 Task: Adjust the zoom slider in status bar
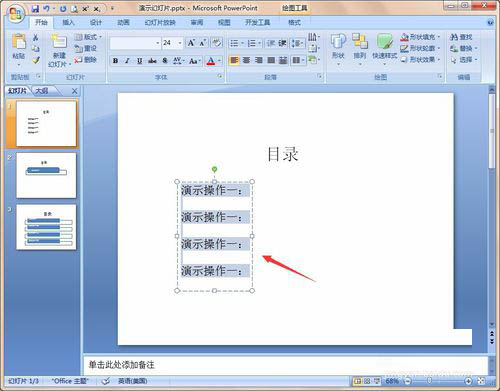pyautogui.click(x=430, y=380)
